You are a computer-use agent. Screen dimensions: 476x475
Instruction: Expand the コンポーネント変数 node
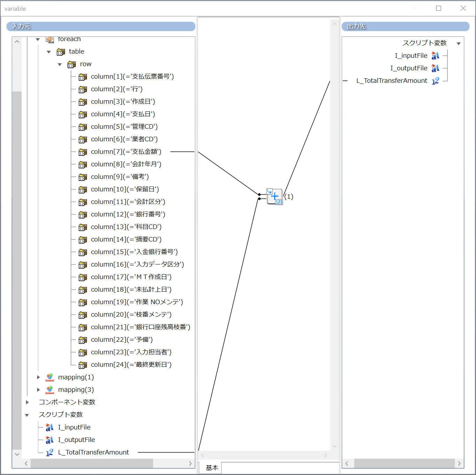click(x=27, y=402)
